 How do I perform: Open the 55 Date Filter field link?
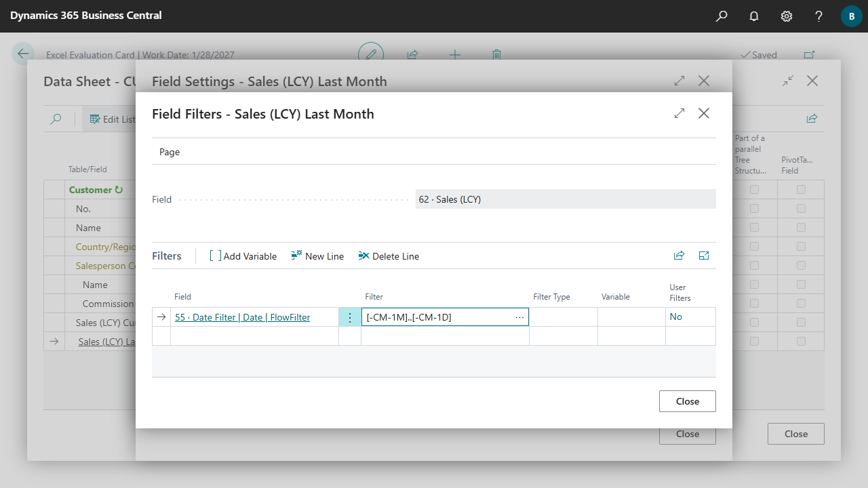[242, 317]
